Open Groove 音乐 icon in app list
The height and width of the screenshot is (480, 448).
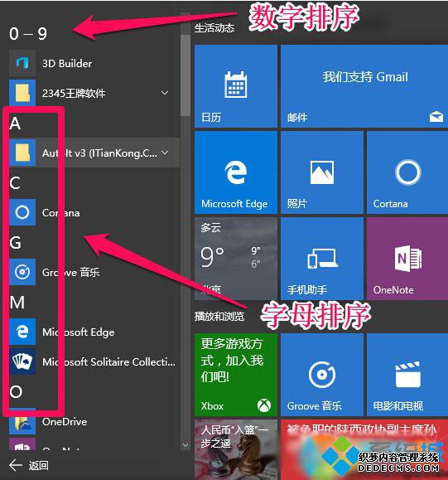tap(22, 272)
